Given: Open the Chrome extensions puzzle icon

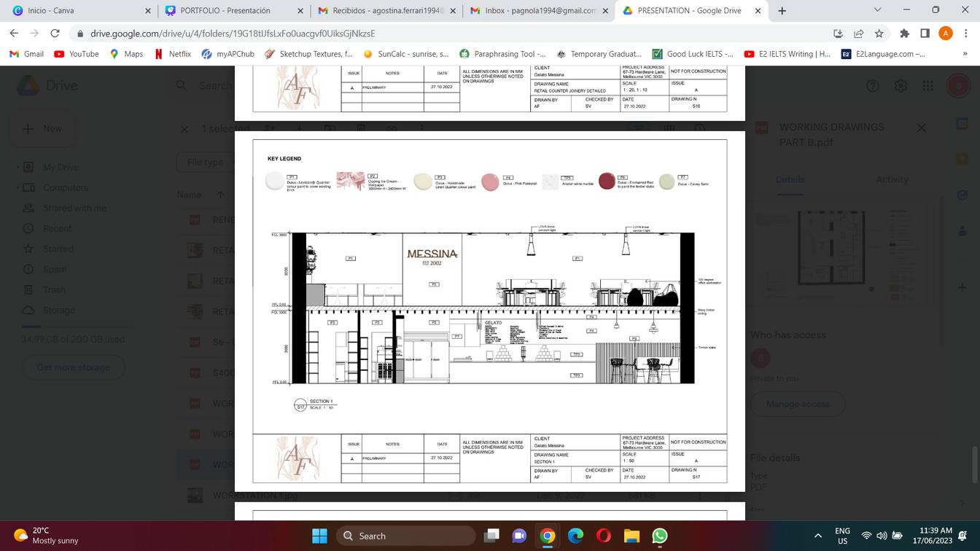Looking at the screenshot, I should pyautogui.click(x=905, y=34).
